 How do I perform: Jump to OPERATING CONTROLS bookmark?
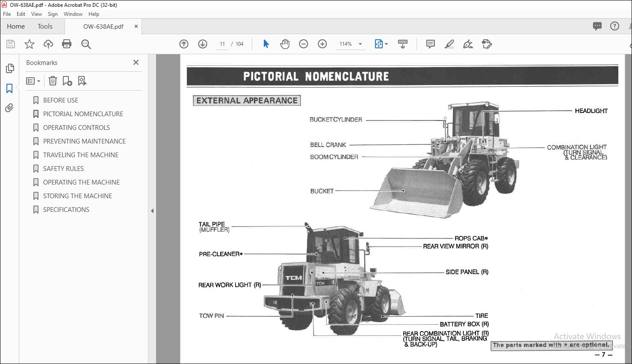(76, 127)
